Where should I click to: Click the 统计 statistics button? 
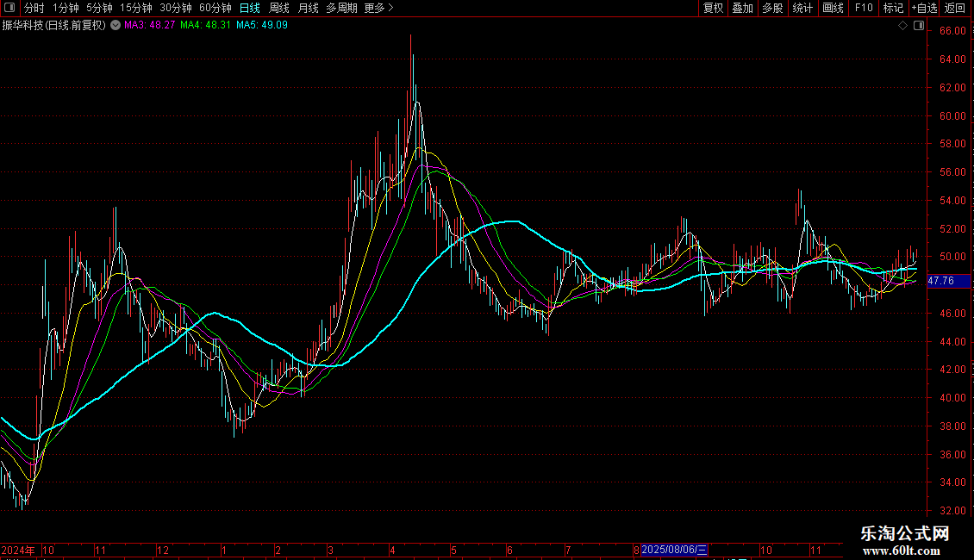(802, 8)
